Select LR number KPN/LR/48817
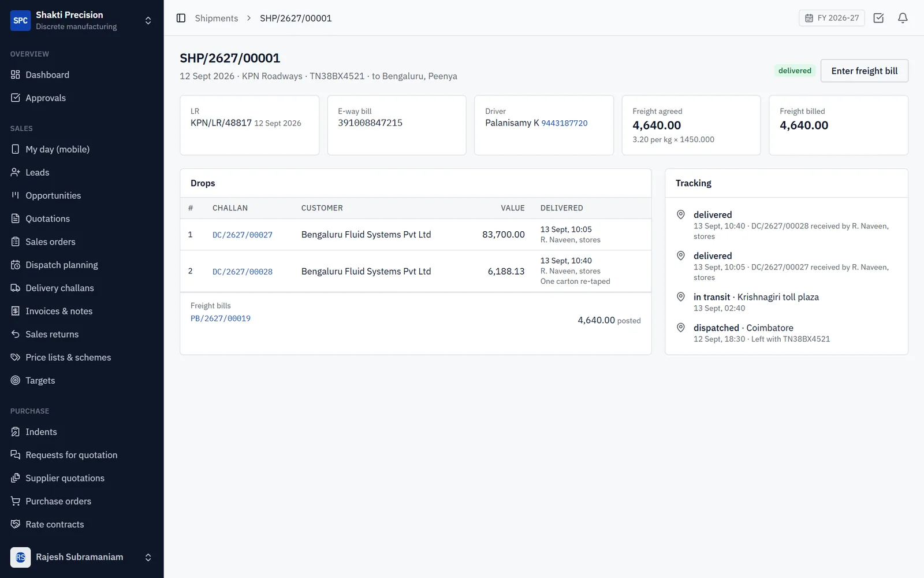This screenshot has height=578, width=924. [221, 123]
